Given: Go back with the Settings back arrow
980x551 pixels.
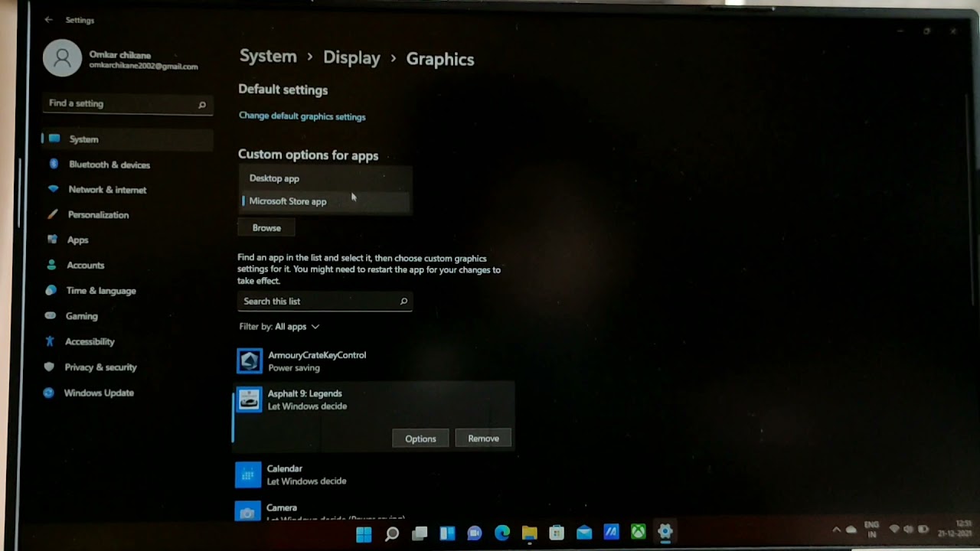Looking at the screenshot, I should point(49,20).
